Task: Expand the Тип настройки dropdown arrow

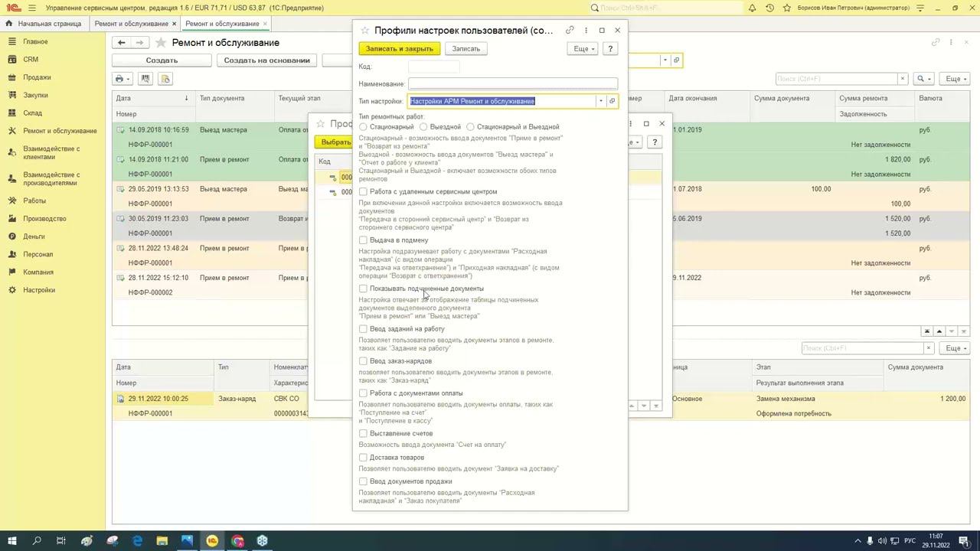Action: coord(601,101)
